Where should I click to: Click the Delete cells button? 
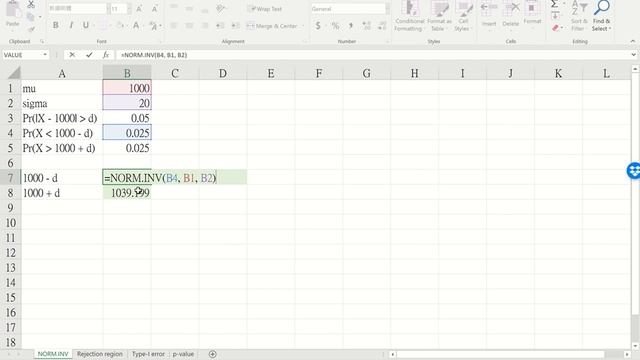click(511, 15)
